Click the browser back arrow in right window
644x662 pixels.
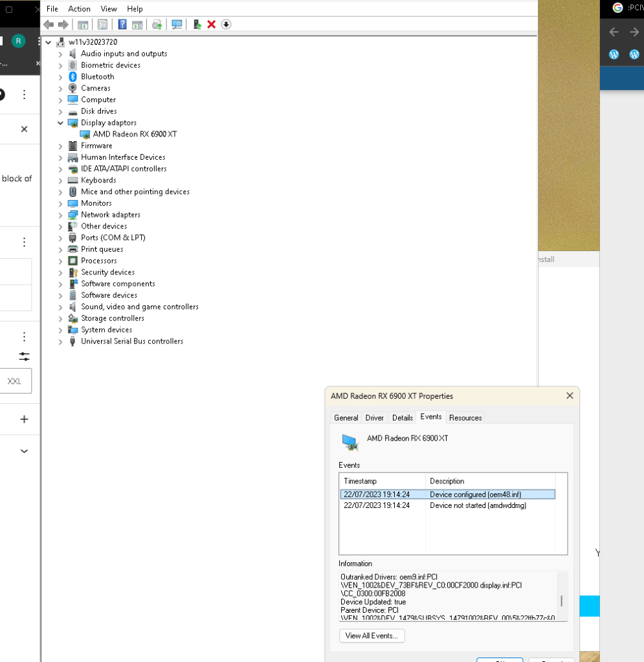614,32
